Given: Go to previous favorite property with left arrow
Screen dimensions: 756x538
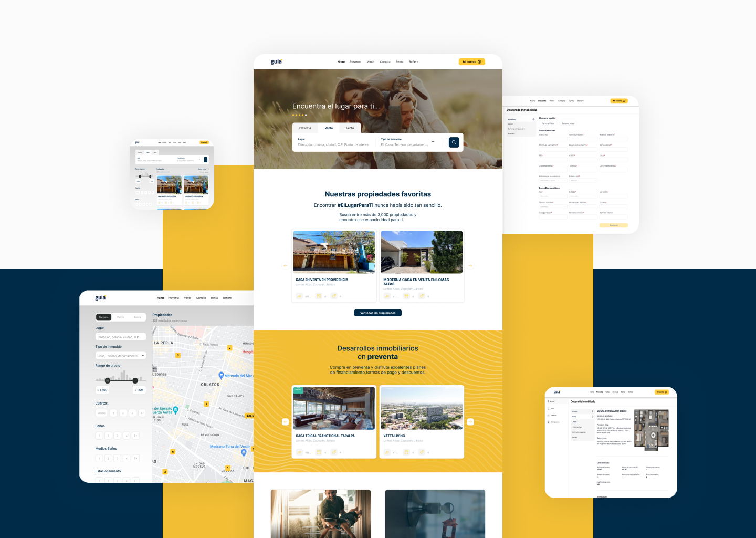Looking at the screenshot, I should pos(285,266).
